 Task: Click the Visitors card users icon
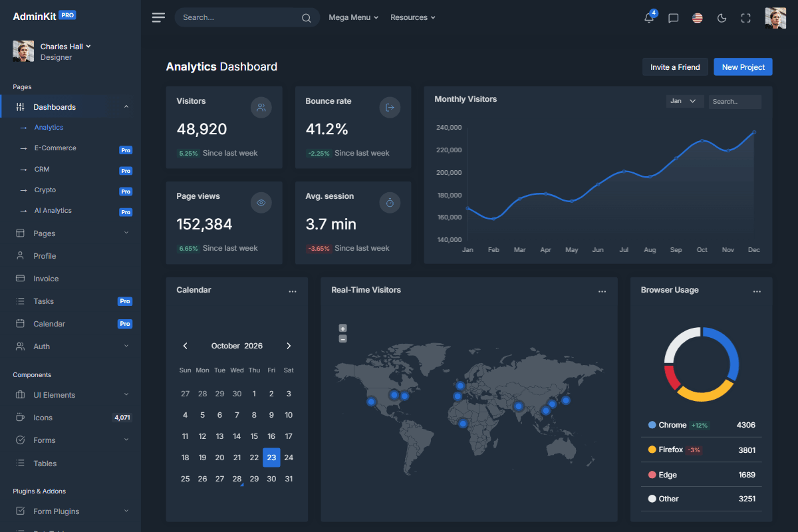click(x=261, y=107)
